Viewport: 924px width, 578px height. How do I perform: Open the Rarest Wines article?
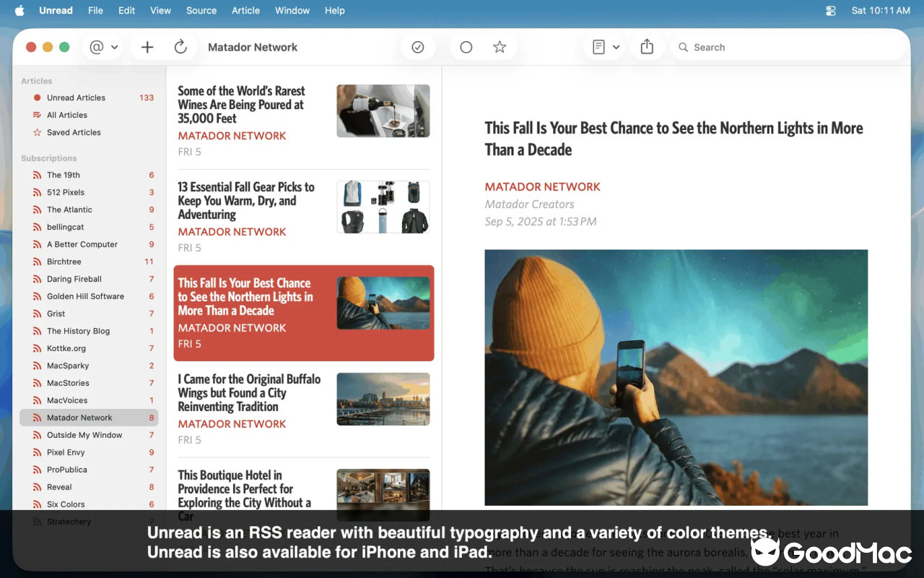tap(304, 121)
